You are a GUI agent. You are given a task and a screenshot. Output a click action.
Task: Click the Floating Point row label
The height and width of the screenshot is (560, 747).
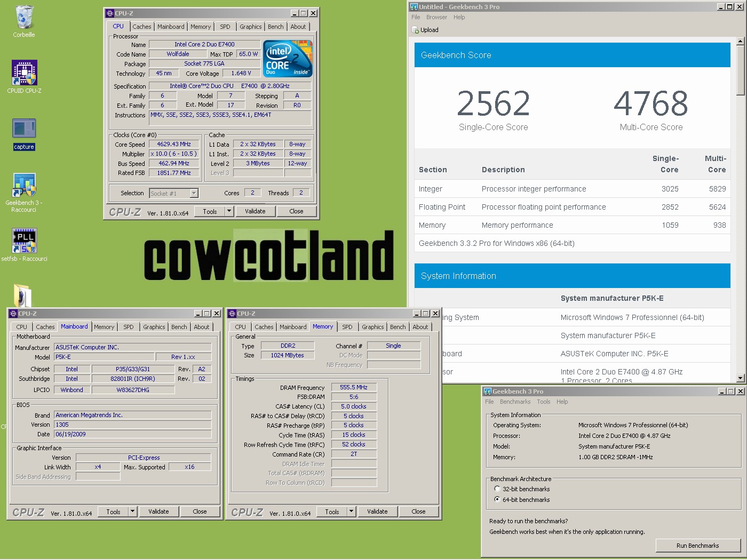pyautogui.click(x=442, y=207)
